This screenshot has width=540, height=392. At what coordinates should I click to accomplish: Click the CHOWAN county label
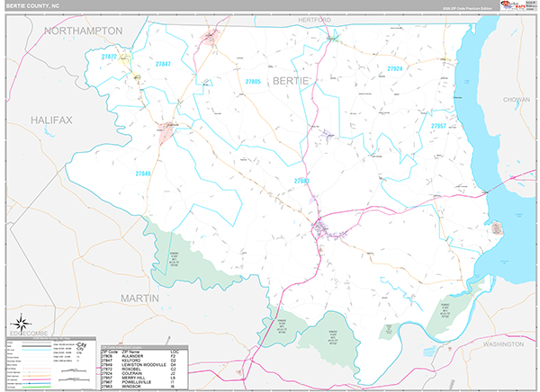click(516, 101)
